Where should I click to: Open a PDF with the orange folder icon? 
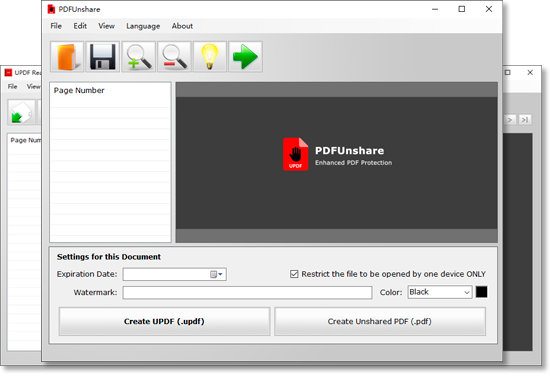point(67,56)
